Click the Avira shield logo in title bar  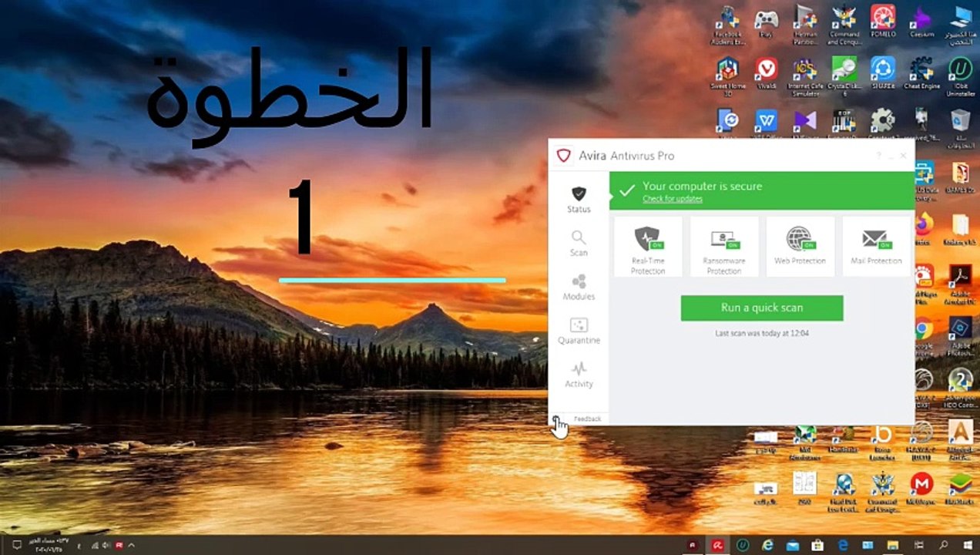point(564,156)
